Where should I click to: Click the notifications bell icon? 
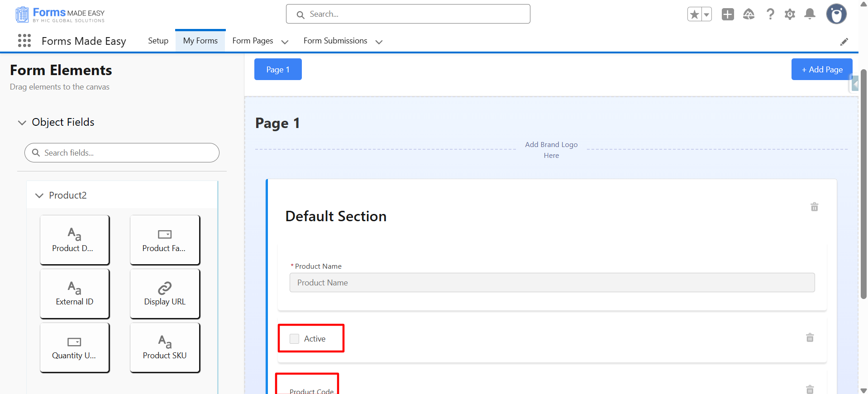[x=810, y=14]
